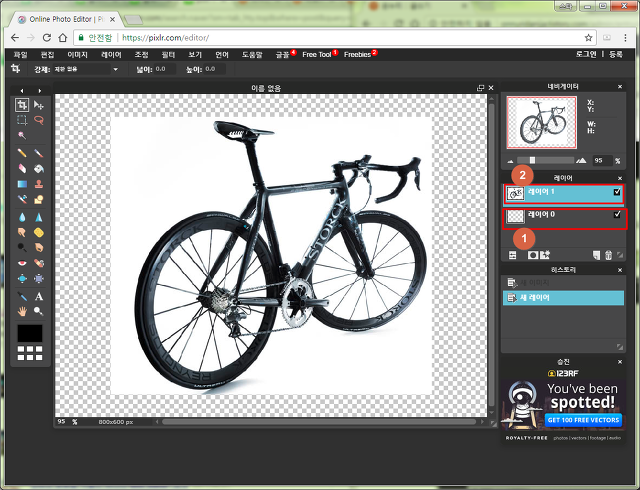640x490 pixels.
Task: Toggle visibility checkbox of 레이어 1
Action: click(617, 192)
